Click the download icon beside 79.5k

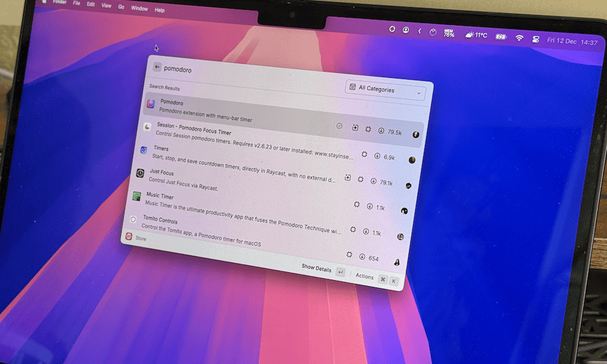point(381,131)
